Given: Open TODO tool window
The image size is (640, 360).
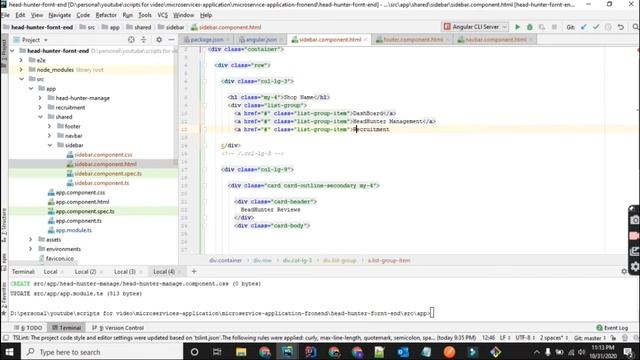Looking at the screenshot, I should coord(28,328).
